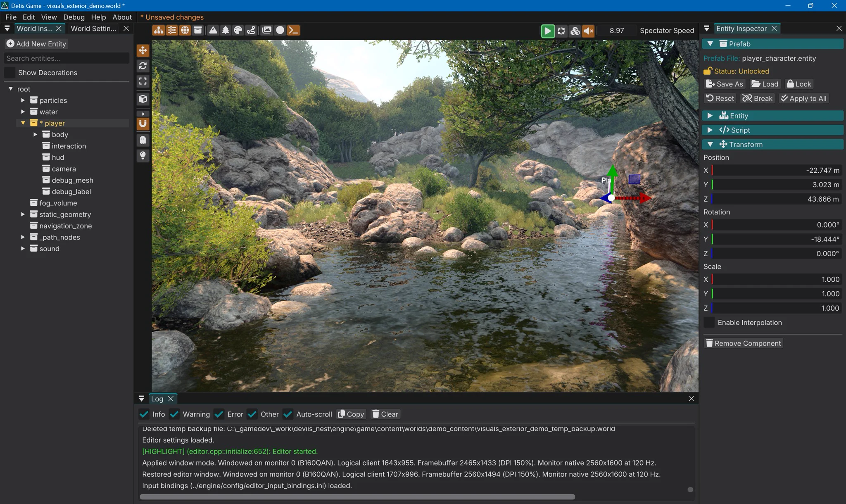846x504 pixels.
Task: Click the ghost icon in viewport sidebar
Action: (143, 140)
